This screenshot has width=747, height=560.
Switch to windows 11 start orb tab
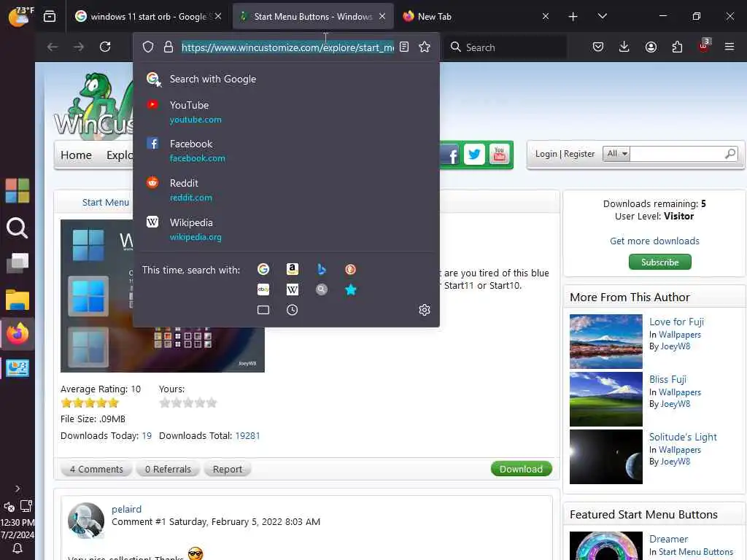click(x=148, y=17)
